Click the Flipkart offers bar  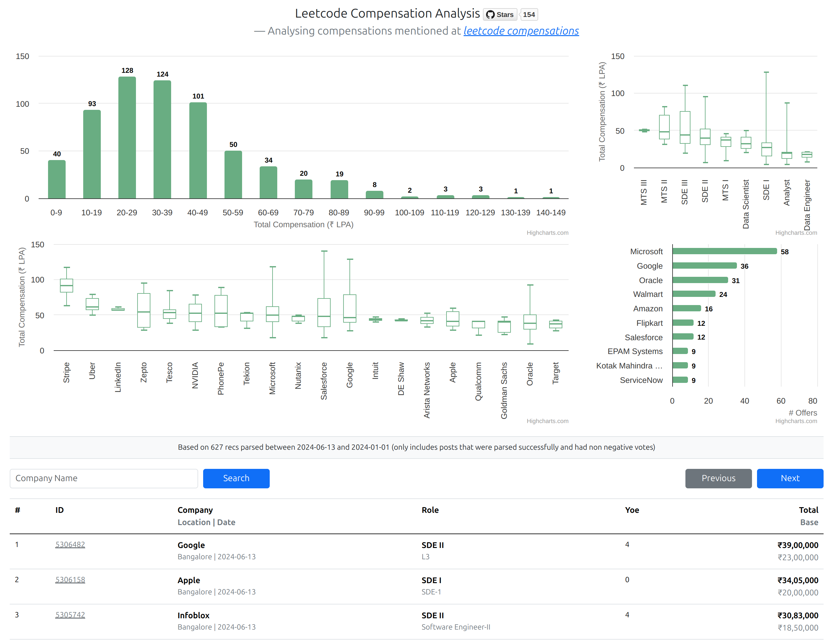tap(683, 323)
